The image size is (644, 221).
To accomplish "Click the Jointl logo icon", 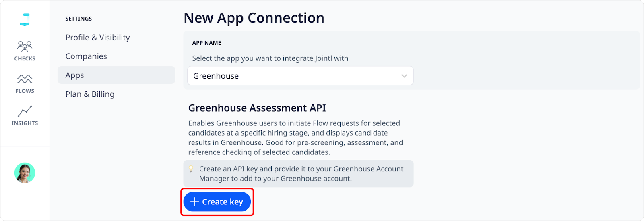I will (x=25, y=19).
